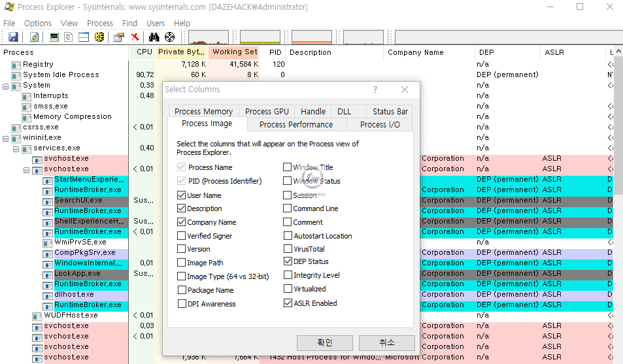Collapse the wininit.exe tree node
The height and width of the screenshot is (364, 623).
[x=6, y=139]
